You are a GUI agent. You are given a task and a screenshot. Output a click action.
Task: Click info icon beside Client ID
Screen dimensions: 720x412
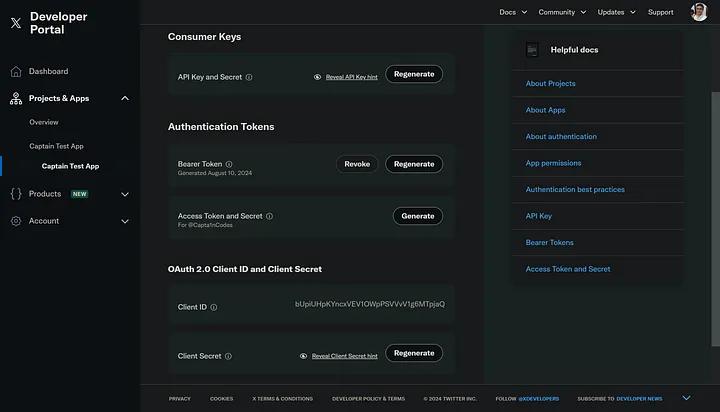click(214, 307)
